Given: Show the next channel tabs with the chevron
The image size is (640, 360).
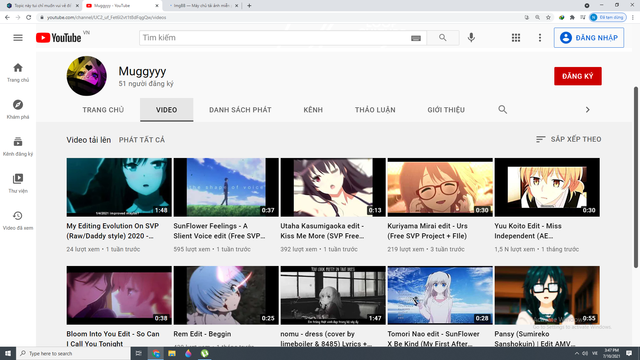Looking at the screenshot, I should 587,109.
